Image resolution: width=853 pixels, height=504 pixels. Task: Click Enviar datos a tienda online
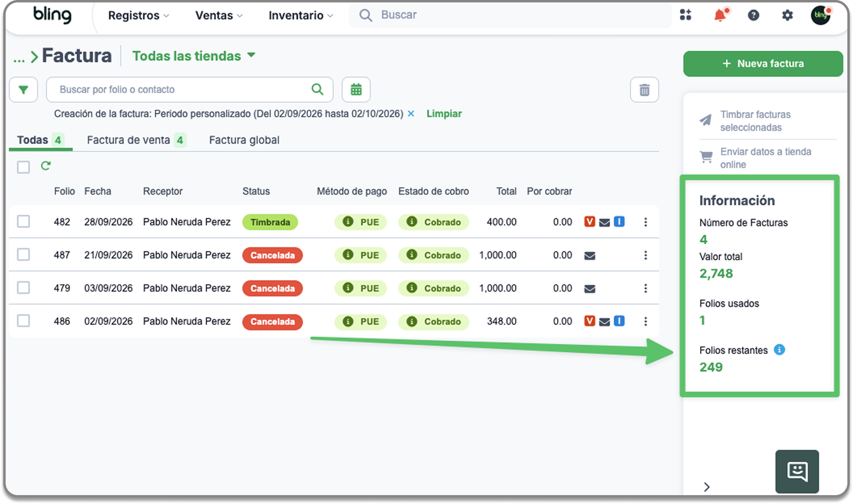756,158
